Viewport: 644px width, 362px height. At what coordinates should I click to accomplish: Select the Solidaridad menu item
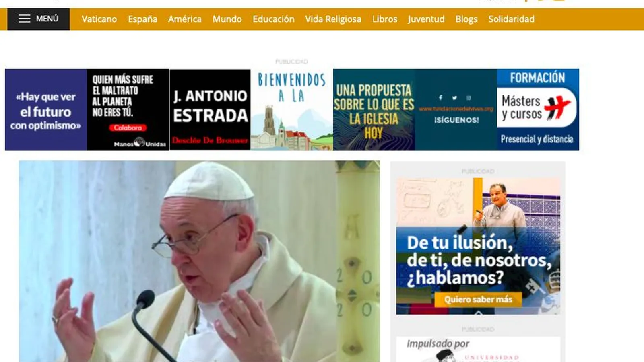[511, 19]
